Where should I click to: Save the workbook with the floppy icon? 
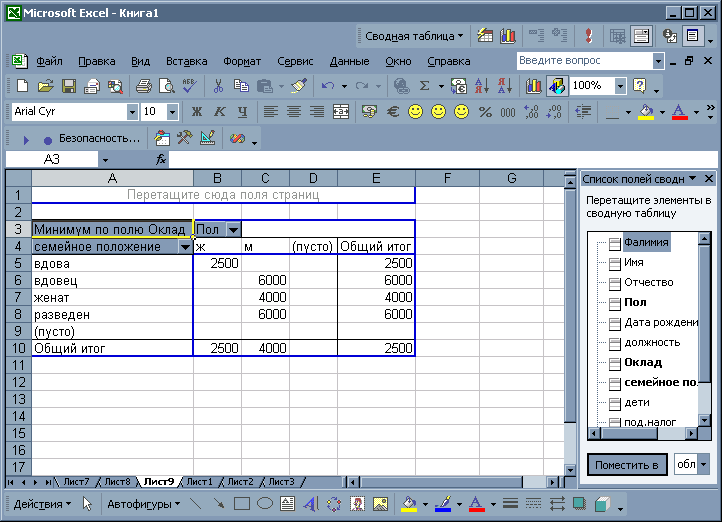point(69,86)
